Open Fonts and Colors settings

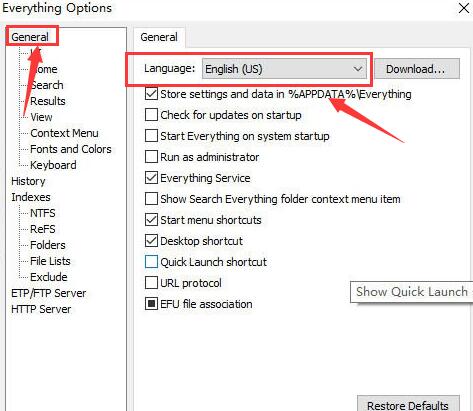pyautogui.click(x=71, y=149)
